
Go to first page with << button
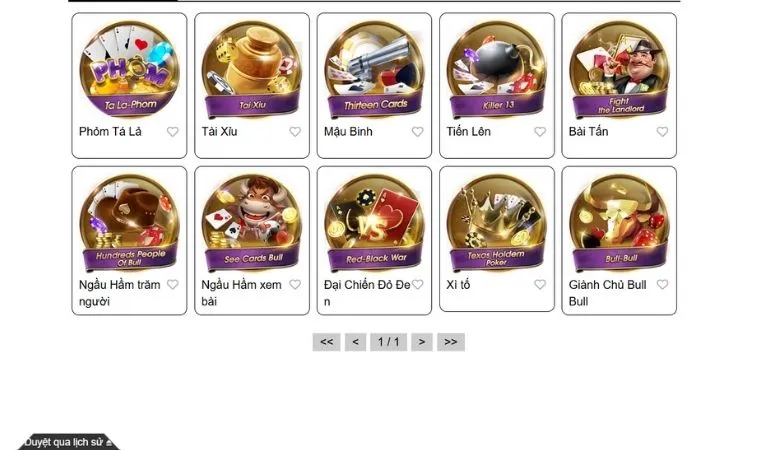tap(326, 342)
